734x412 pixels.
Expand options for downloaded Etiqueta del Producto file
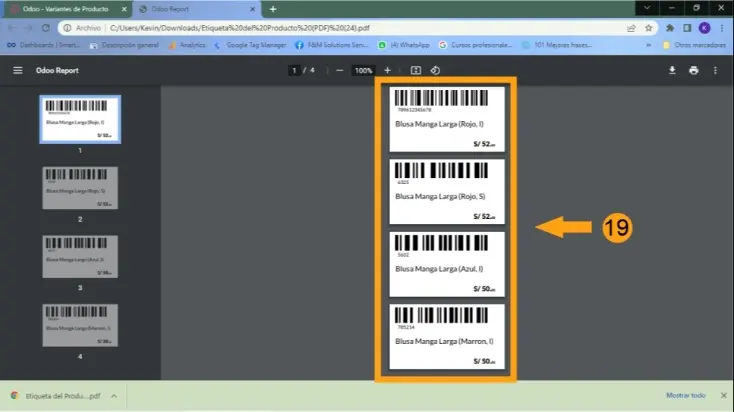(x=113, y=396)
